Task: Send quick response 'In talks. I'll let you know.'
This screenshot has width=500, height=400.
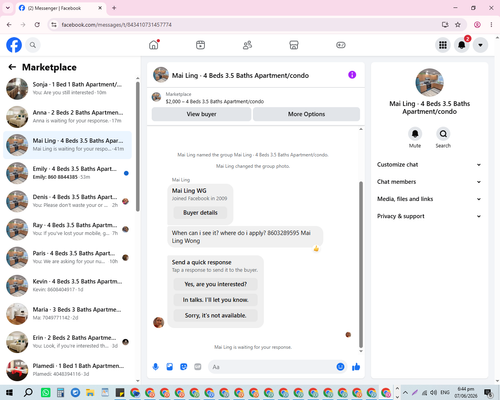Action: click(x=216, y=300)
